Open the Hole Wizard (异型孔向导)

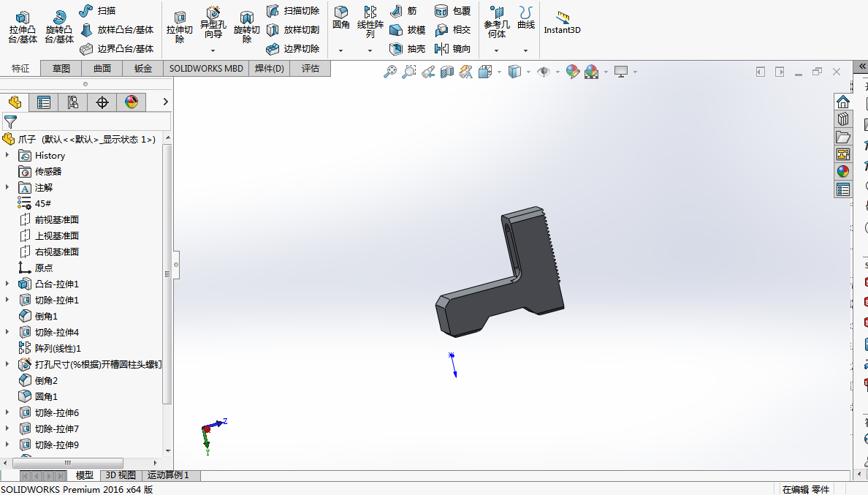pyautogui.click(x=213, y=22)
